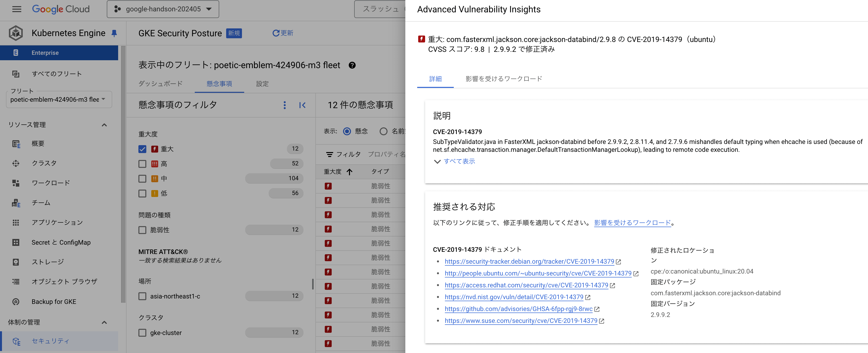The height and width of the screenshot is (353, 868).
Task: Switch to the 懸念事項 tab
Action: pos(219,83)
